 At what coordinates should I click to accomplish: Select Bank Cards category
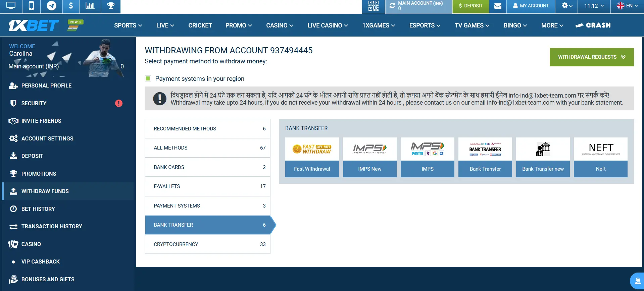click(x=207, y=167)
